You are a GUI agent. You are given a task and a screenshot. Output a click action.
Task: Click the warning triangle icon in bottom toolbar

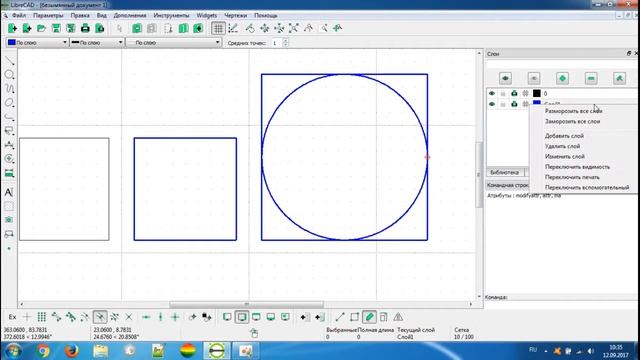click(x=398, y=317)
